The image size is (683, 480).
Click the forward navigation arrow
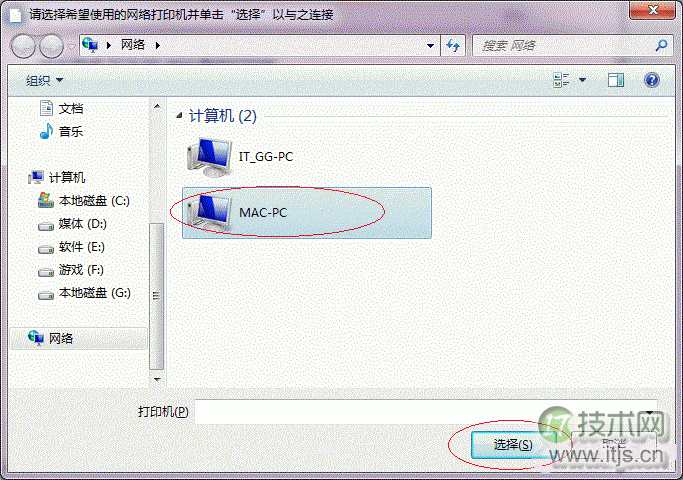pyautogui.click(x=51, y=46)
